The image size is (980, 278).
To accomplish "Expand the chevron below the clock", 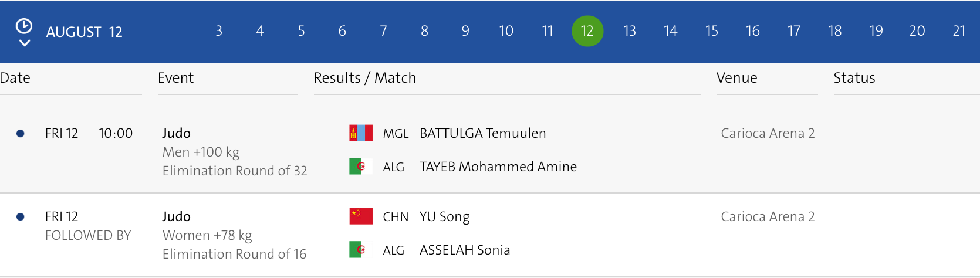I will coord(24,43).
